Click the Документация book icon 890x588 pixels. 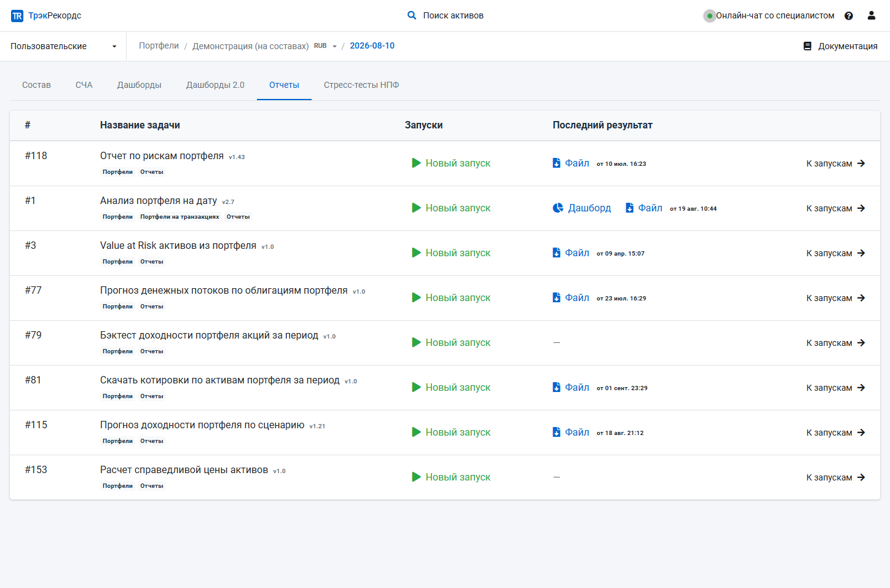808,46
